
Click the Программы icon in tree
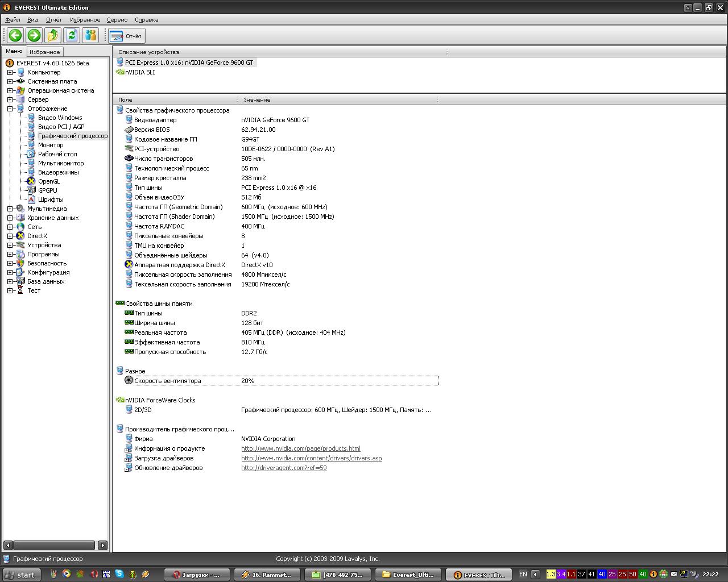[20, 254]
